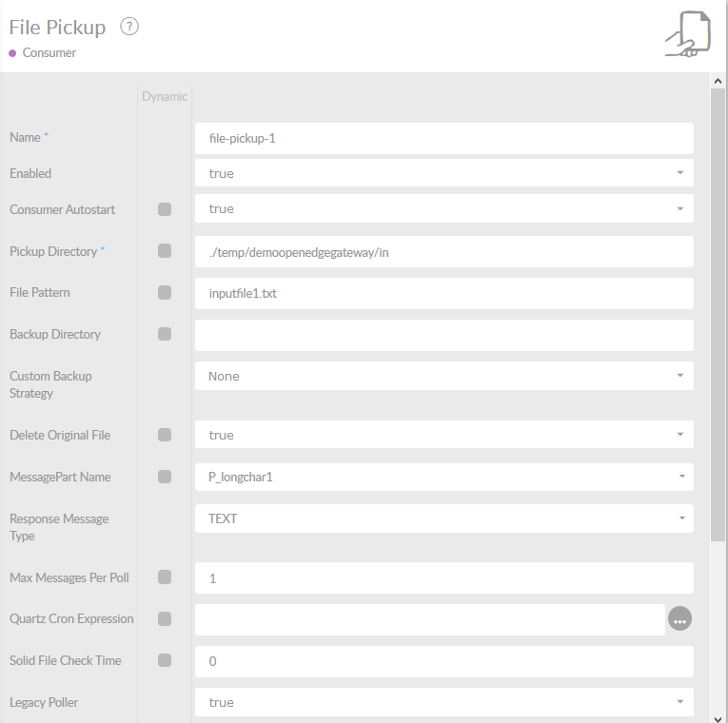Enable dynamic checkbox for Delete Original File
The width and height of the screenshot is (728, 723).
point(165,435)
